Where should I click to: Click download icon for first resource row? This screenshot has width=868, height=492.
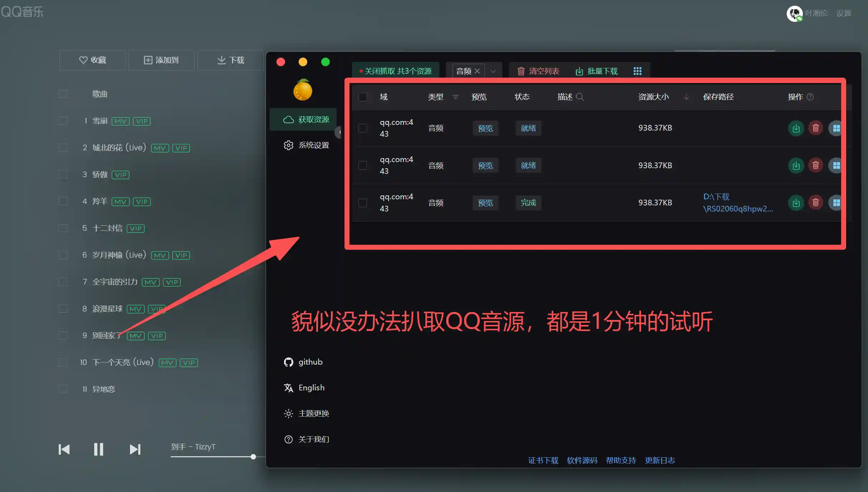(x=796, y=128)
